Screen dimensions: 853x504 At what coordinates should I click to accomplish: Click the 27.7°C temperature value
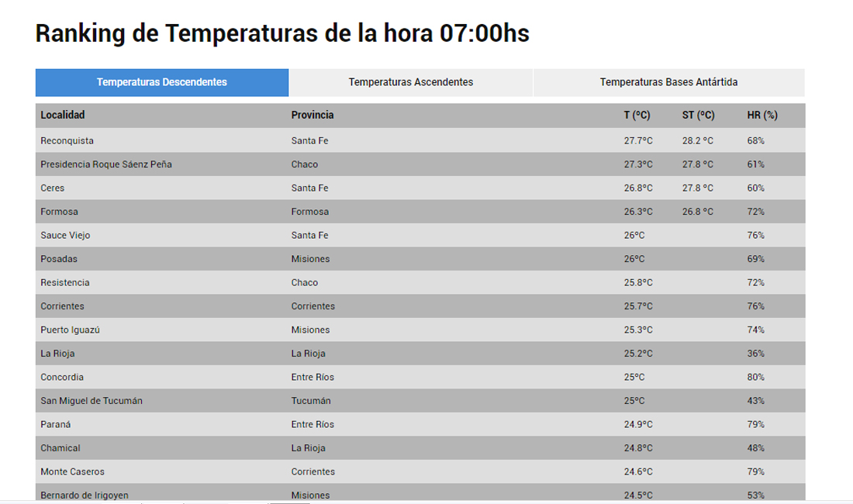tap(638, 141)
